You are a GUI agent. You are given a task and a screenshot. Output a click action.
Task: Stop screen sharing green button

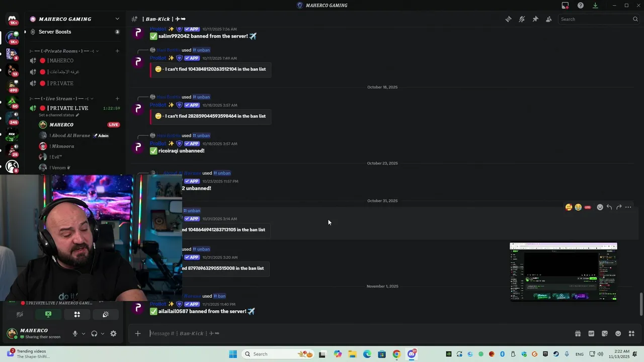48,314
